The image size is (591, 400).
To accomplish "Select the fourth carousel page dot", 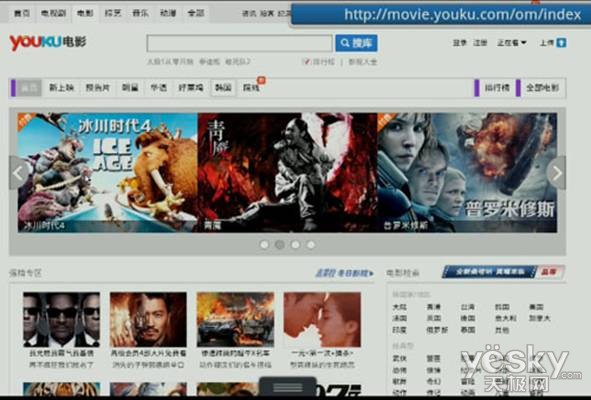I will click(x=311, y=245).
